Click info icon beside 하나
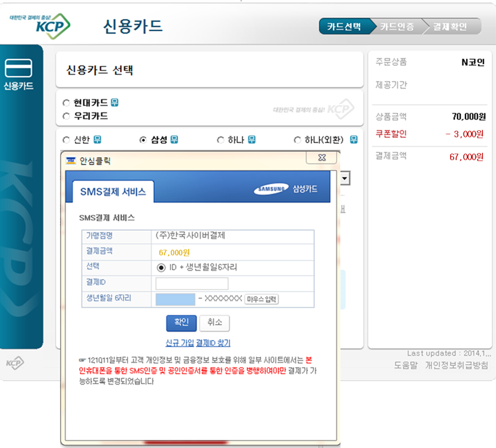Image resolution: width=496 pixels, height=448 pixels. tap(252, 140)
